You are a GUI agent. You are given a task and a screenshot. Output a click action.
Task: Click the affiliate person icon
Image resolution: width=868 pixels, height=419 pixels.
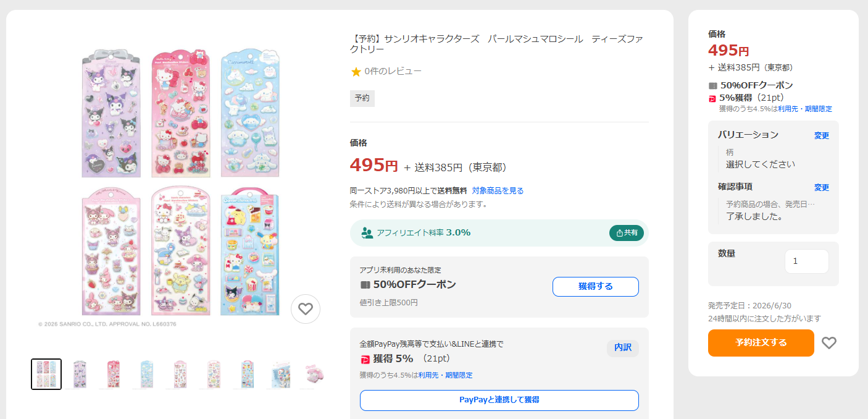click(367, 232)
